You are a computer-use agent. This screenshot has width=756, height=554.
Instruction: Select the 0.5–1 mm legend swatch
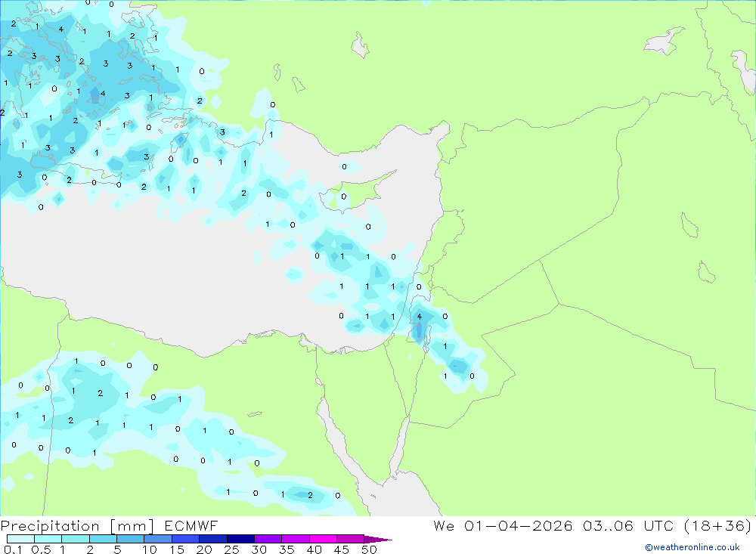tap(48, 539)
